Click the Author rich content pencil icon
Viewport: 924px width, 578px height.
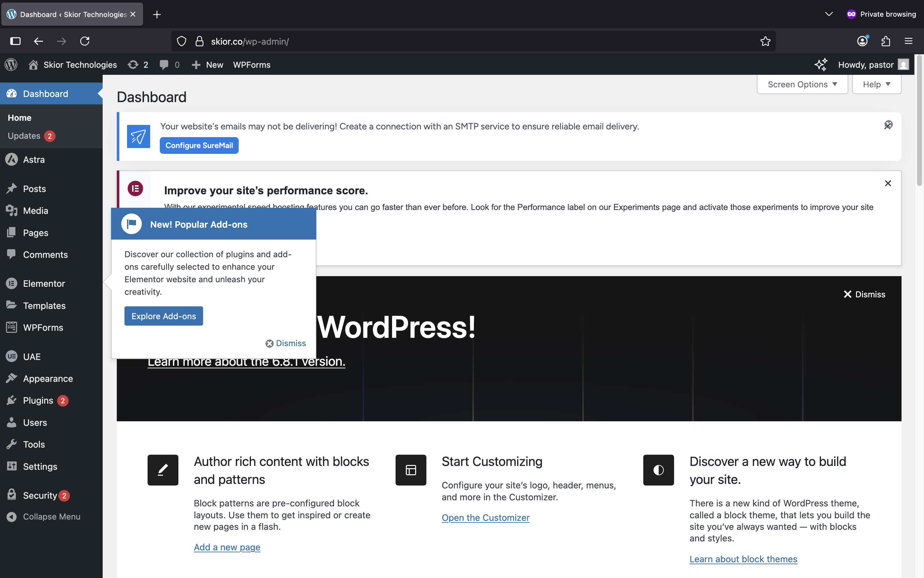(x=163, y=470)
